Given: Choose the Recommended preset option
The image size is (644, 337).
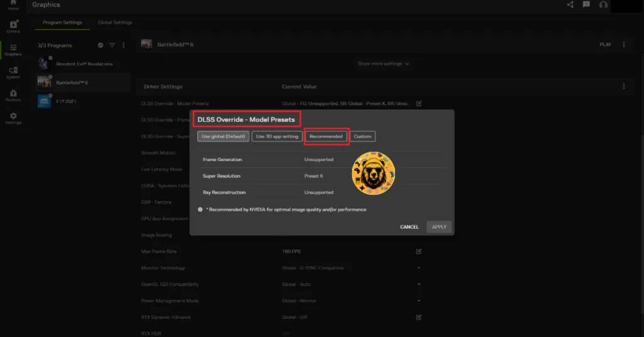Looking at the screenshot, I should 326,136.
